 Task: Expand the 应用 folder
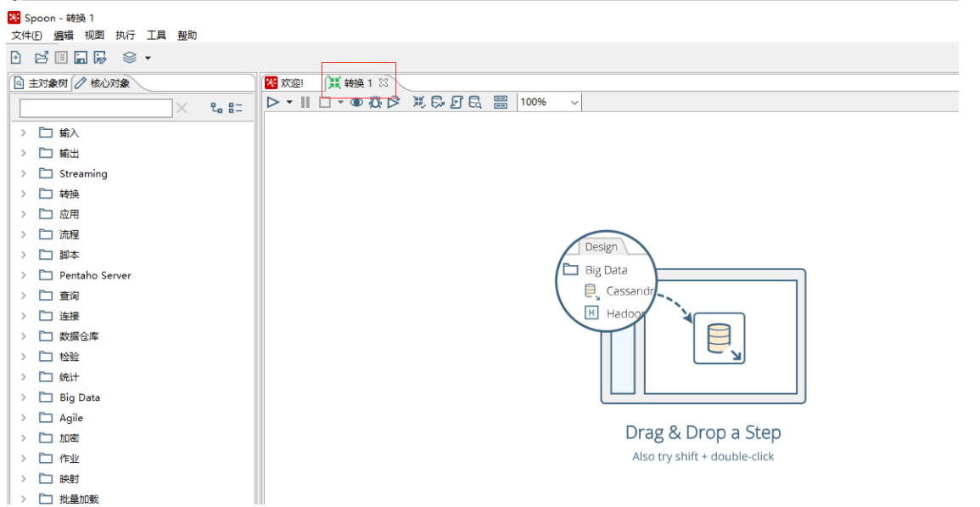(x=23, y=214)
